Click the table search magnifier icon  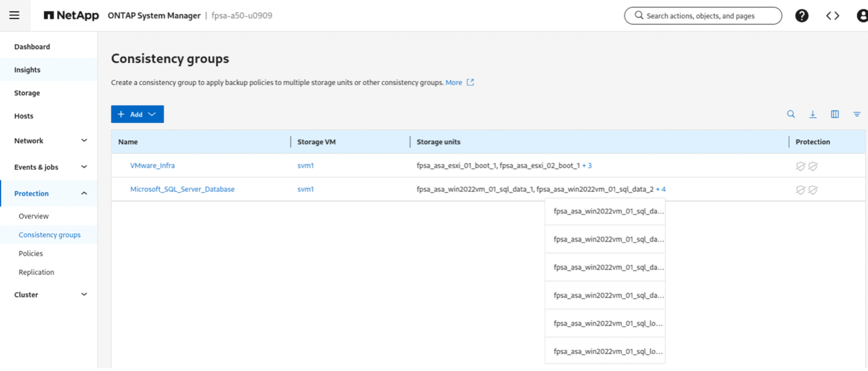(791, 114)
